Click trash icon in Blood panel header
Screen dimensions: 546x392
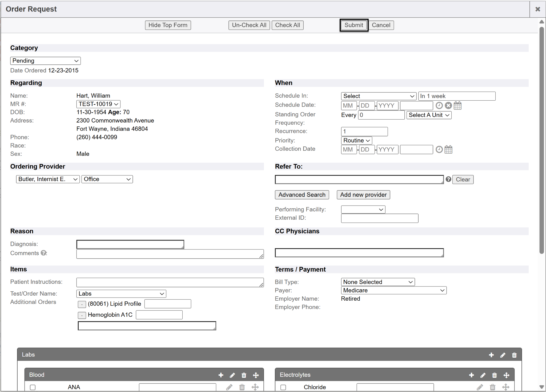click(x=244, y=375)
